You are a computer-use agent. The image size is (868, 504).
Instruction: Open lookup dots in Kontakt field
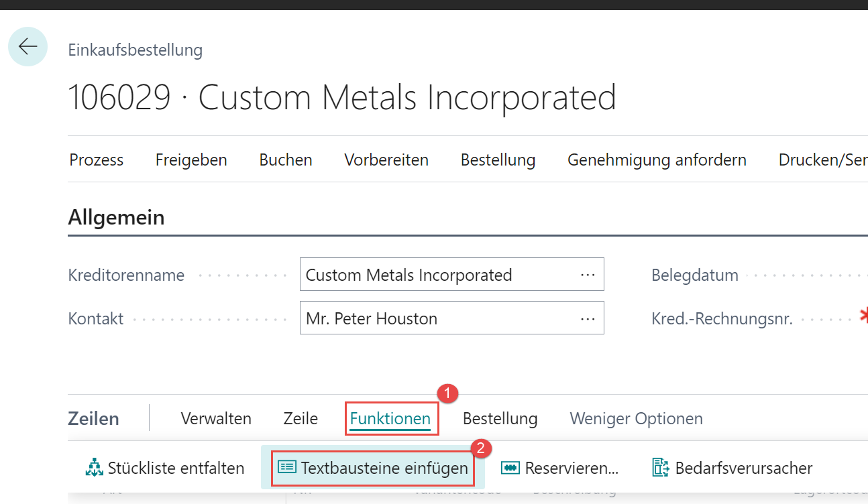click(588, 318)
